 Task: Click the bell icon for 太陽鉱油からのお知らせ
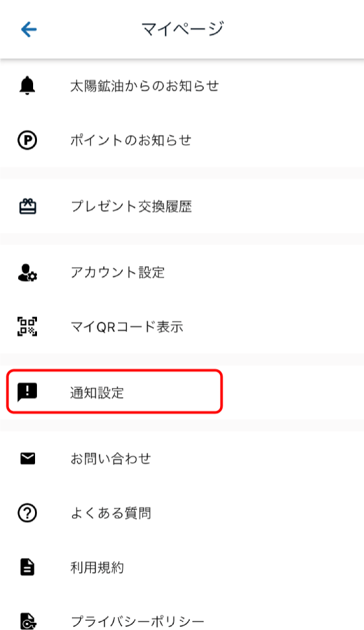[x=27, y=86]
